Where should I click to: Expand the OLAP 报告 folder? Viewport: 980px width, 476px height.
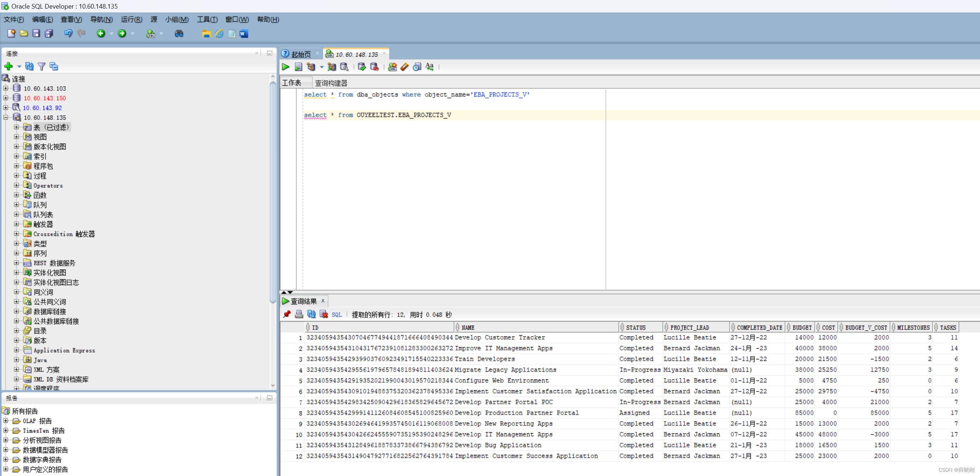(x=6, y=421)
